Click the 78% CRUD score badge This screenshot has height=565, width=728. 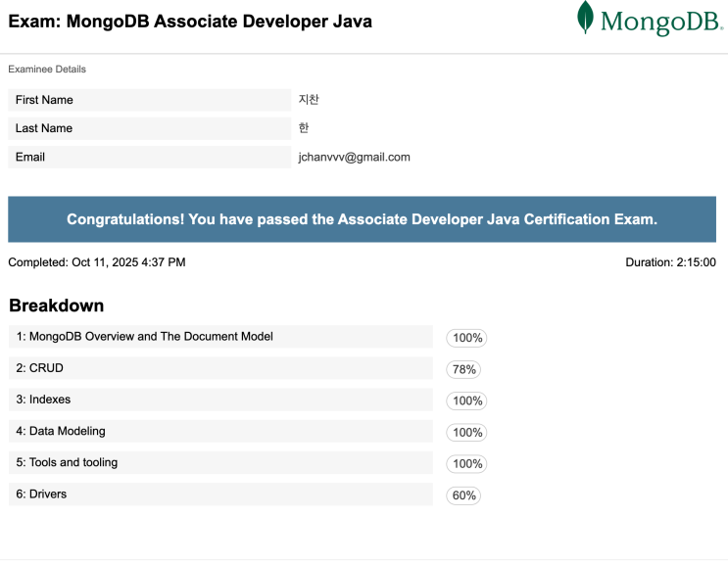point(463,370)
